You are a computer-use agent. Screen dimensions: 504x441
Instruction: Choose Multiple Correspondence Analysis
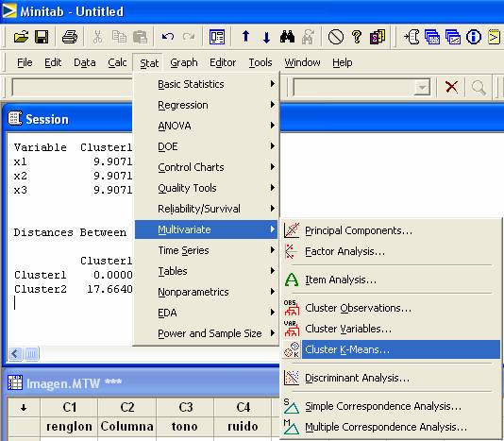pyautogui.click(x=391, y=427)
